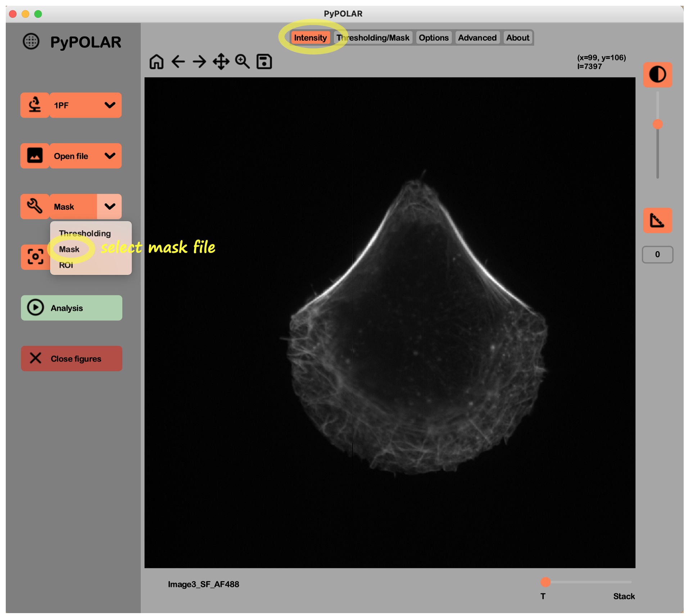This screenshot has height=616, width=688.
Task: Click the PyPOLAR globe logo icon
Action: (x=31, y=41)
